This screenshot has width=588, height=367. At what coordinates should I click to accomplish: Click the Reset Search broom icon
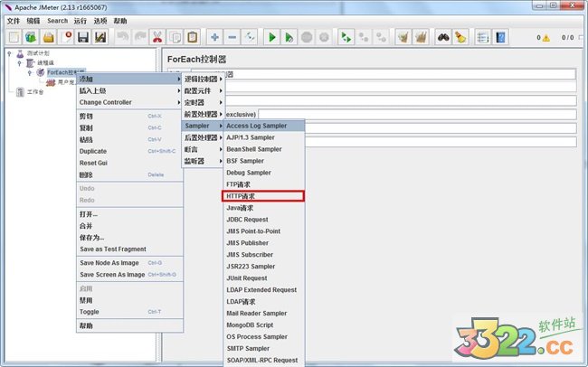point(460,37)
